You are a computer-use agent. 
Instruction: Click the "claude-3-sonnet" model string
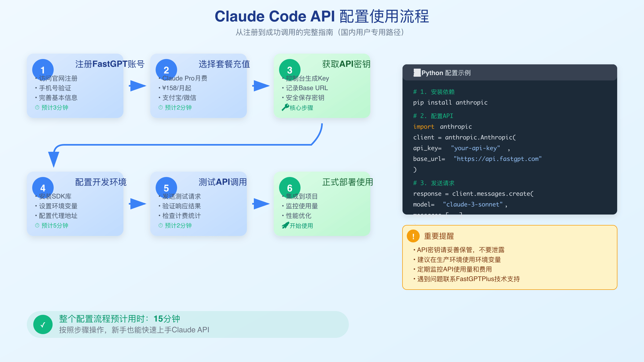(x=473, y=204)
